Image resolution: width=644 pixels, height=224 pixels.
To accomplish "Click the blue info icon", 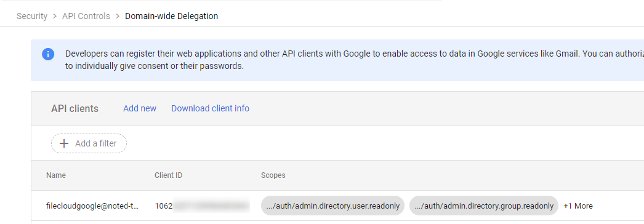I will [x=48, y=54].
